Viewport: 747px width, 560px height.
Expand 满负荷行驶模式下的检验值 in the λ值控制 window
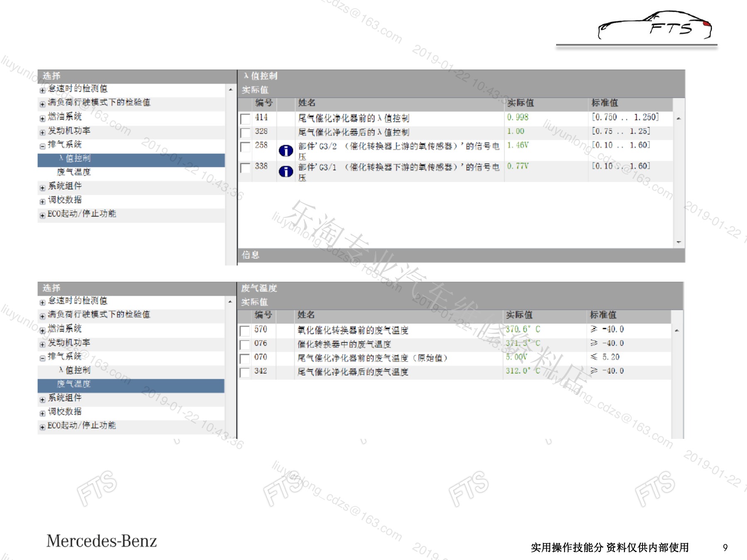[x=42, y=104]
